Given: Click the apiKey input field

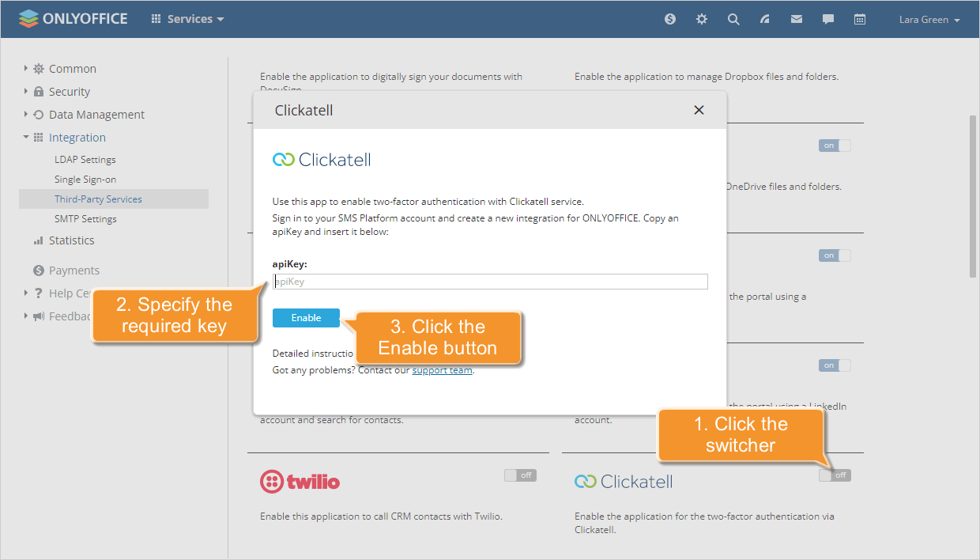Looking at the screenshot, I should [x=490, y=281].
